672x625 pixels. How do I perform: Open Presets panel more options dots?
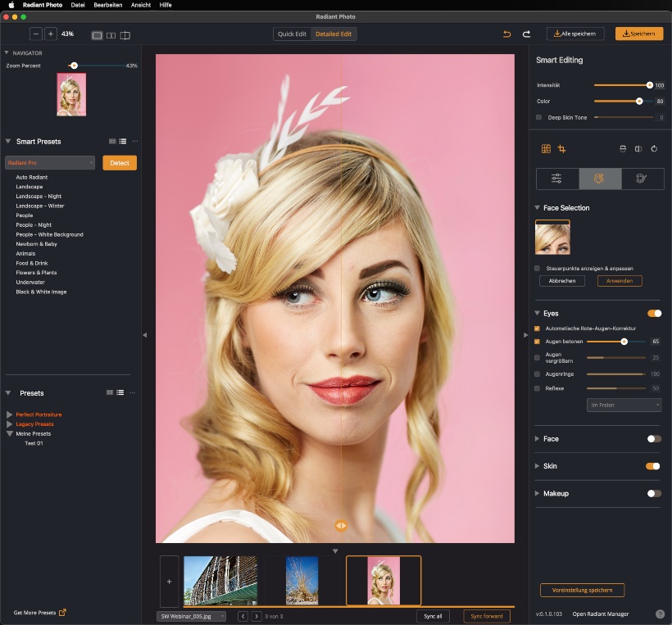133,392
